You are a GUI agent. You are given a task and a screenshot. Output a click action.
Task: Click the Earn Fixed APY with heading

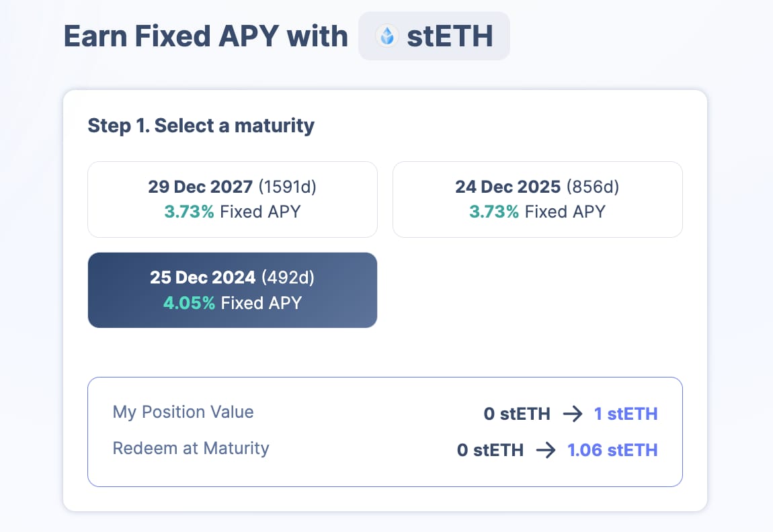click(x=206, y=36)
